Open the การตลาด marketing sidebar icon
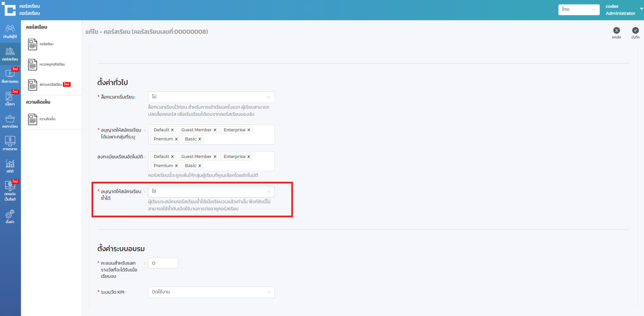 pos(10,143)
